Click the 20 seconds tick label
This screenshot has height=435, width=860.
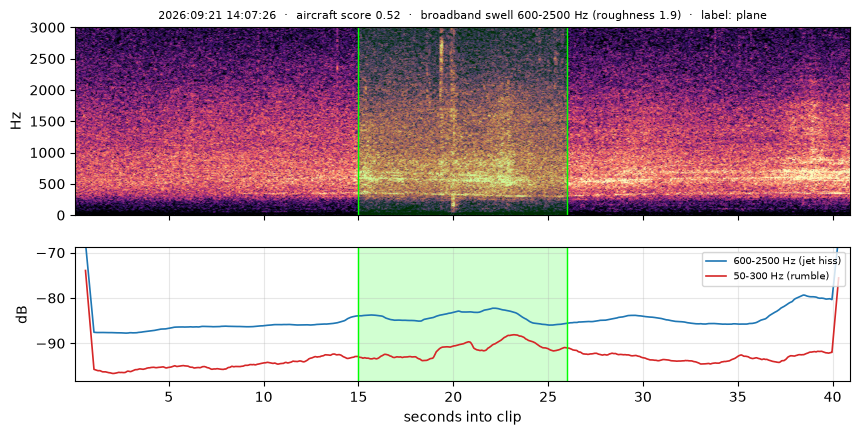point(454,395)
